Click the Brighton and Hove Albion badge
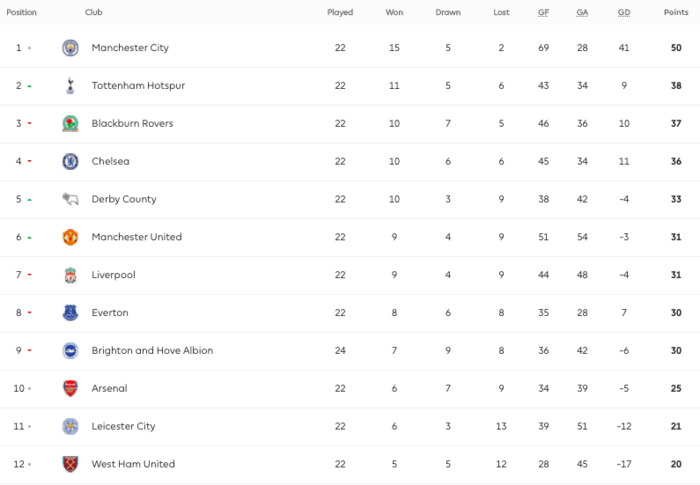 (70, 351)
